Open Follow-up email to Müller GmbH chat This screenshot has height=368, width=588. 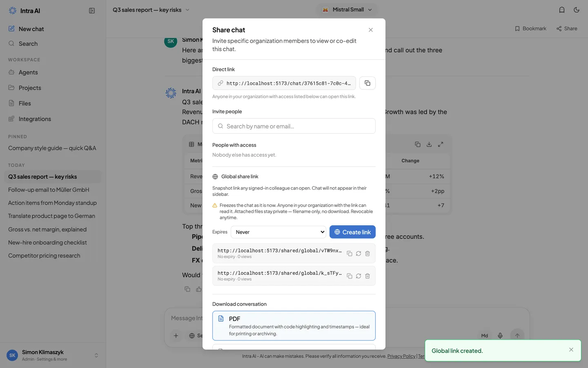[52, 190]
